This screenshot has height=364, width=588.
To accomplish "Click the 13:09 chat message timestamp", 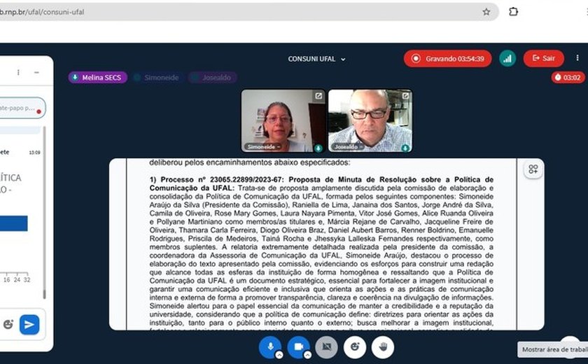I will click(x=34, y=153).
